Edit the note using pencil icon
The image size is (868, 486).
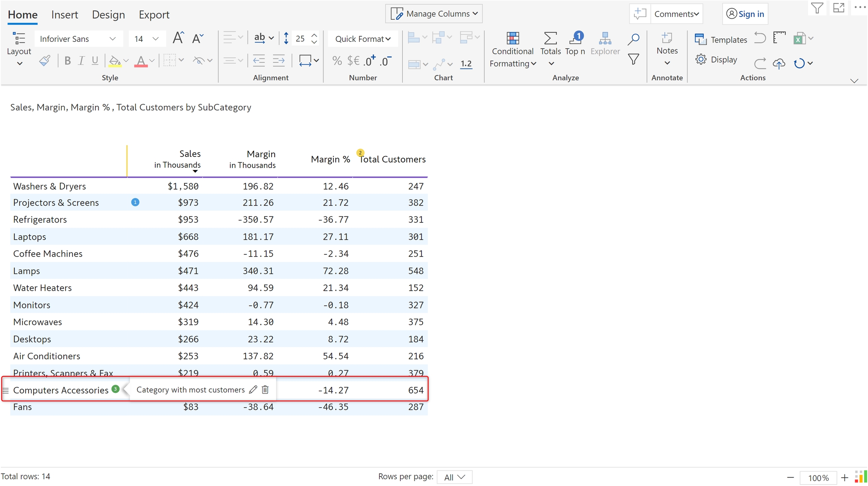pos(253,389)
